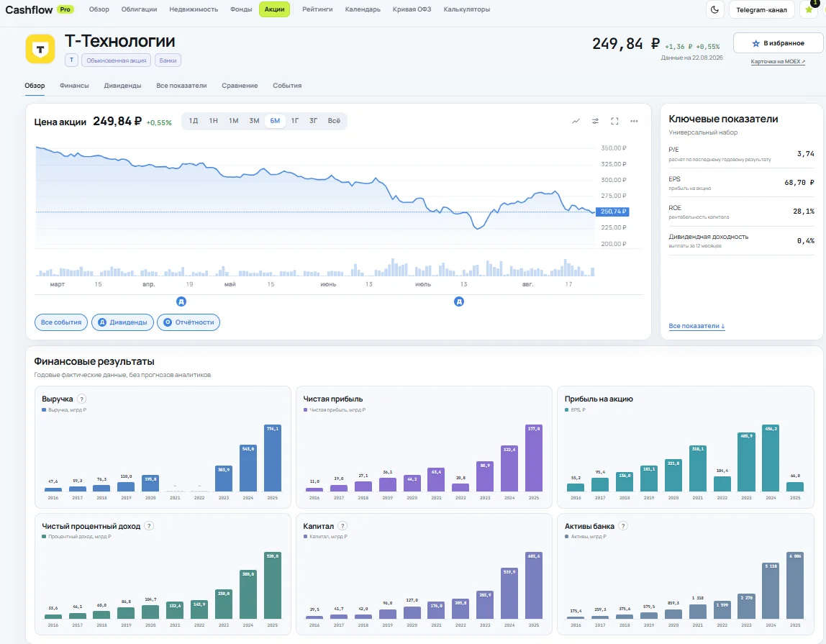This screenshot has width=826, height=644.
Task: Click ROE value 28,1%
Action: pos(804,212)
